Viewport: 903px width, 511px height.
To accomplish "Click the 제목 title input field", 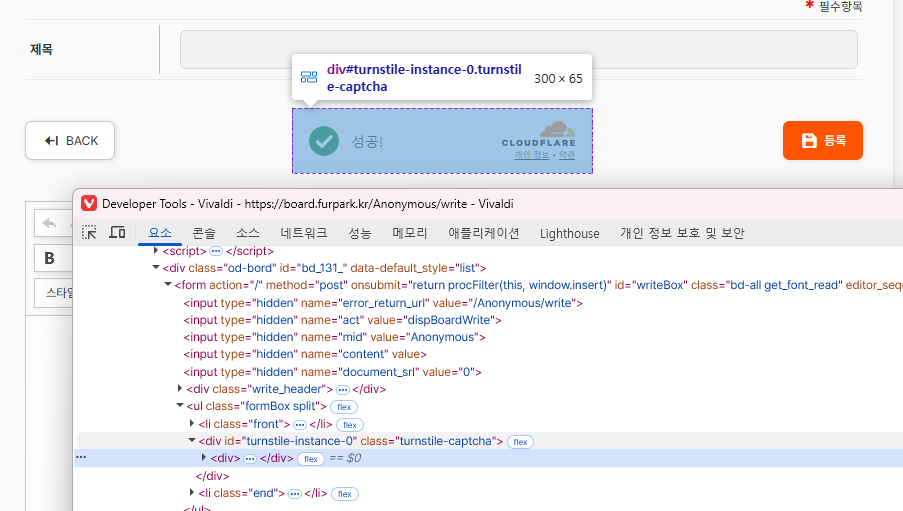I will pos(518,49).
